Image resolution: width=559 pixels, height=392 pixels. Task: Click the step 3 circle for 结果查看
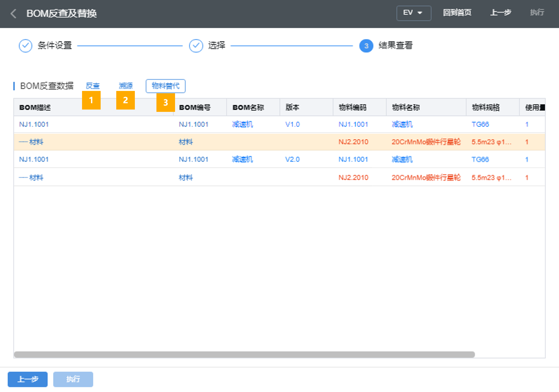366,46
